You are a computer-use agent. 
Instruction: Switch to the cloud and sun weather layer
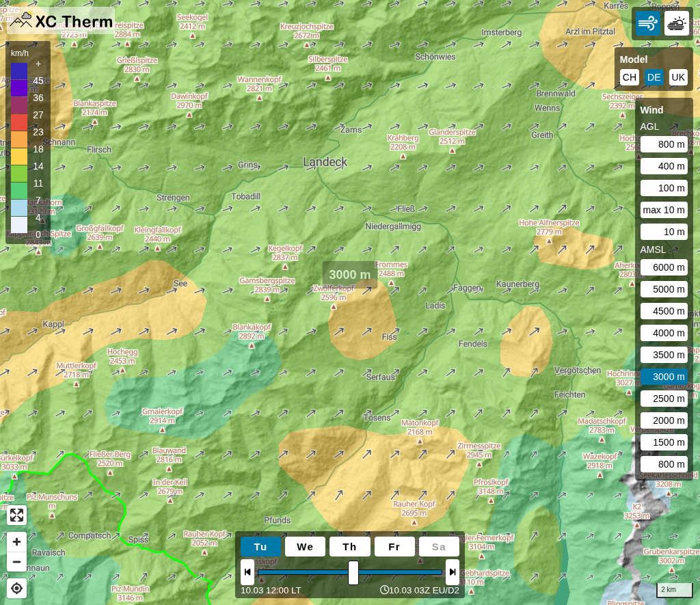click(676, 24)
